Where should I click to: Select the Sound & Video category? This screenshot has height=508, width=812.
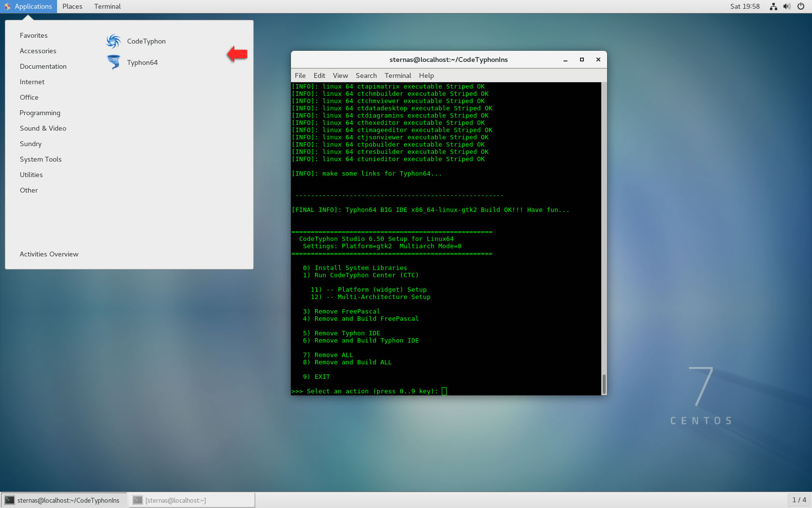pos(43,128)
